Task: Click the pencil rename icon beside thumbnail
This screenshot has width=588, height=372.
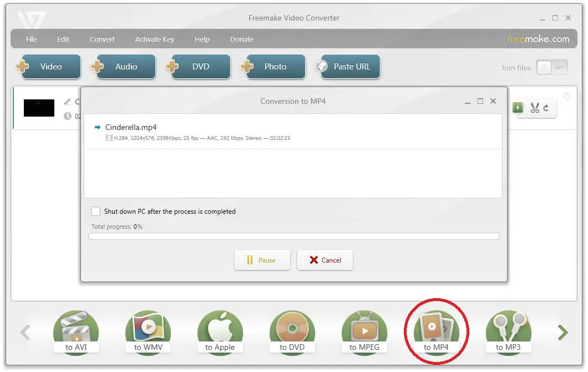Action: 68,102
